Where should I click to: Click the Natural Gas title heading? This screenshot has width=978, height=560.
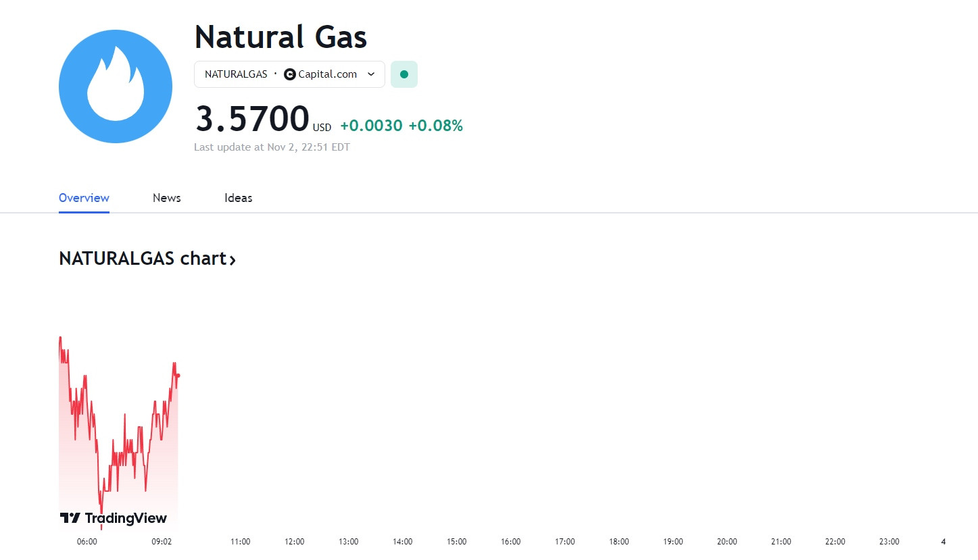280,36
